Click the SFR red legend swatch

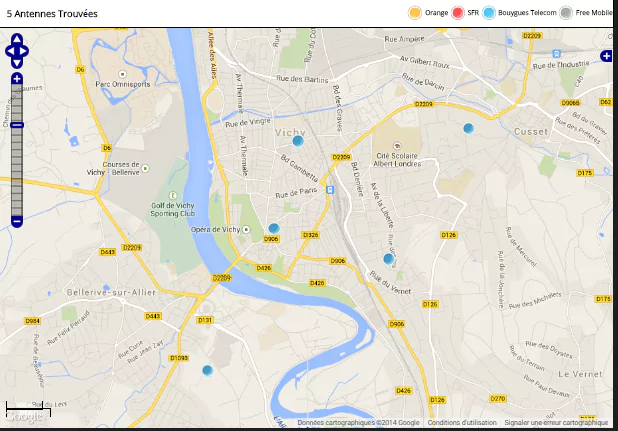pyautogui.click(x=458, y=13)
